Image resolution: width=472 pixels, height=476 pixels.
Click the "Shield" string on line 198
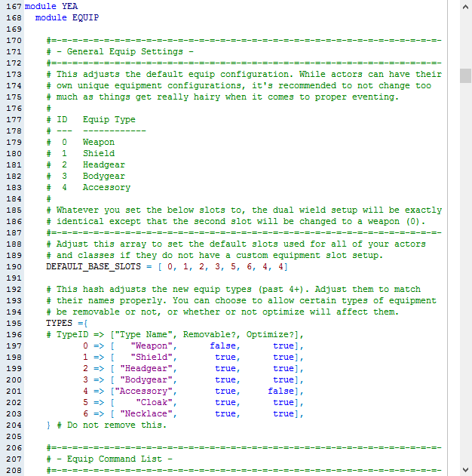coord(152,357)
